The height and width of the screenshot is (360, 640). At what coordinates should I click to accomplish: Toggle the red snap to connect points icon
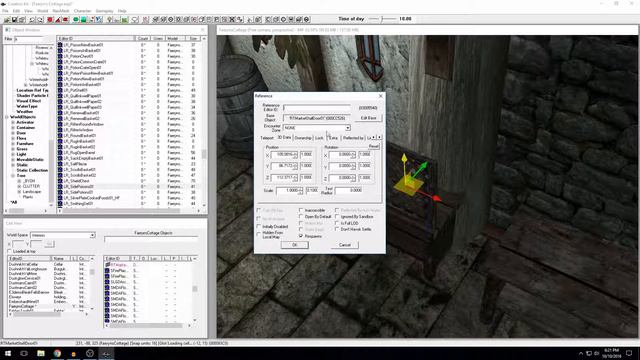pyautogui.click(x=65, y=19)
